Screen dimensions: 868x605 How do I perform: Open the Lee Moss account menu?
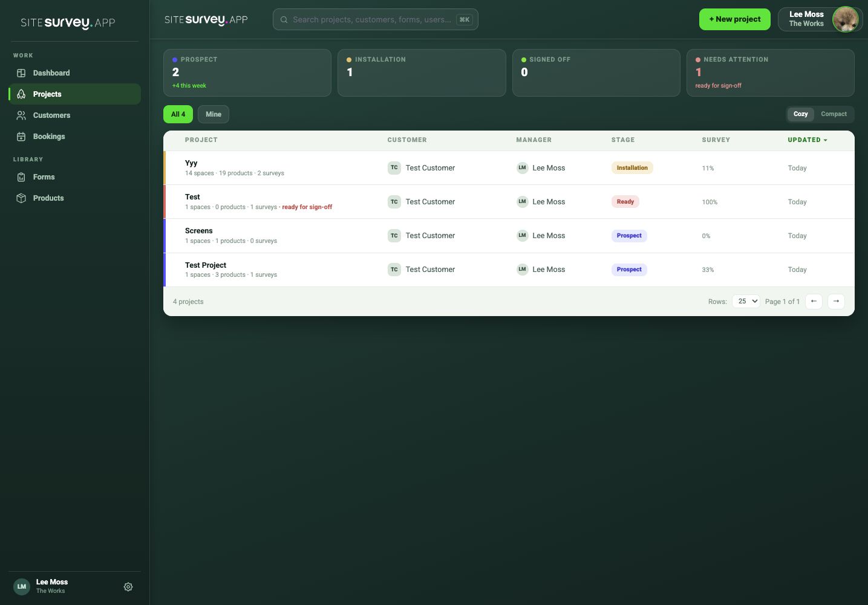pyautogui.click(x=820, y=19)
